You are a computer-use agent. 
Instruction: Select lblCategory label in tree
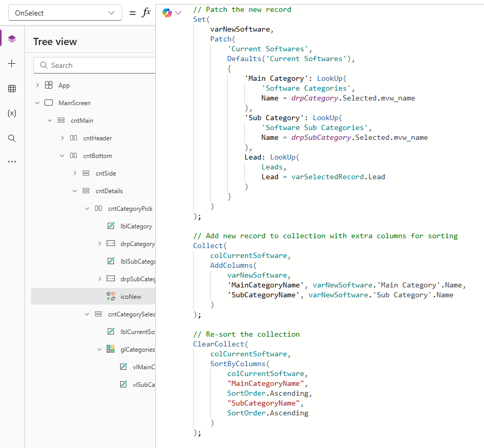(x=136, y=226)
